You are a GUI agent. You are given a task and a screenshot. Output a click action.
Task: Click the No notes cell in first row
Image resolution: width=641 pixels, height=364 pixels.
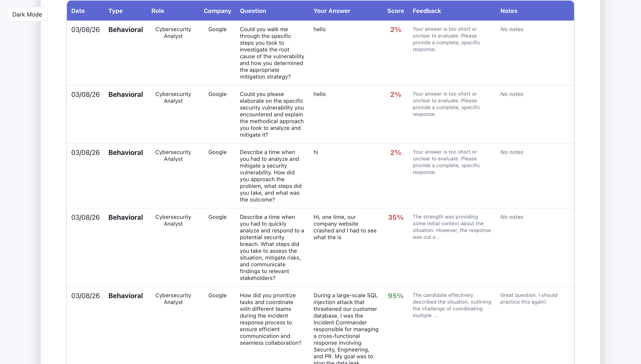(511, 29)
